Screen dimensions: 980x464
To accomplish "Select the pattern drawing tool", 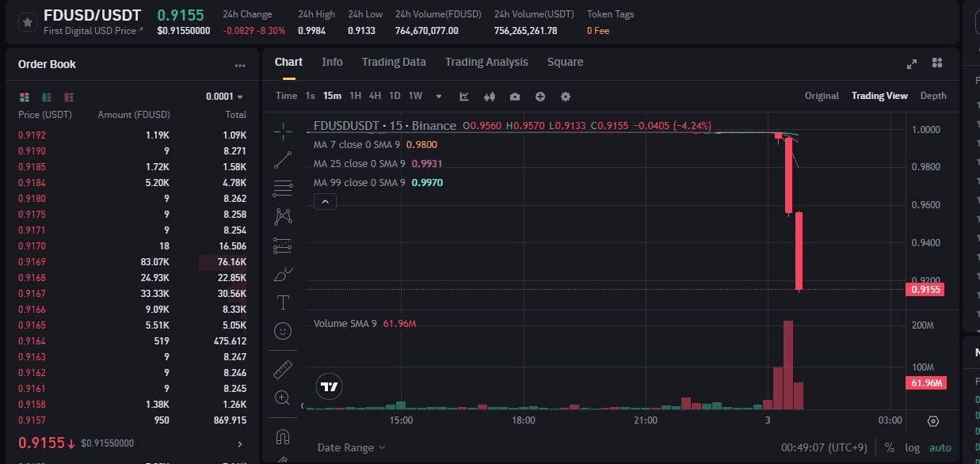I will (x=283, y=216).
